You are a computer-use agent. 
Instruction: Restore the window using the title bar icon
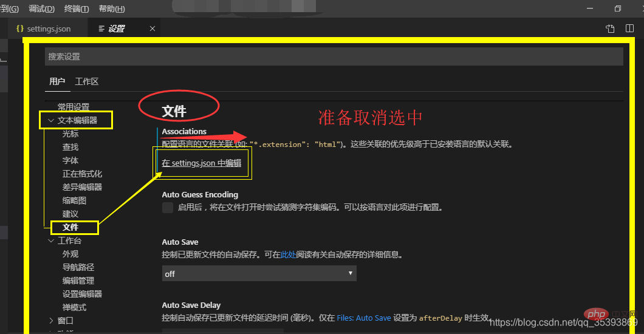618,9
